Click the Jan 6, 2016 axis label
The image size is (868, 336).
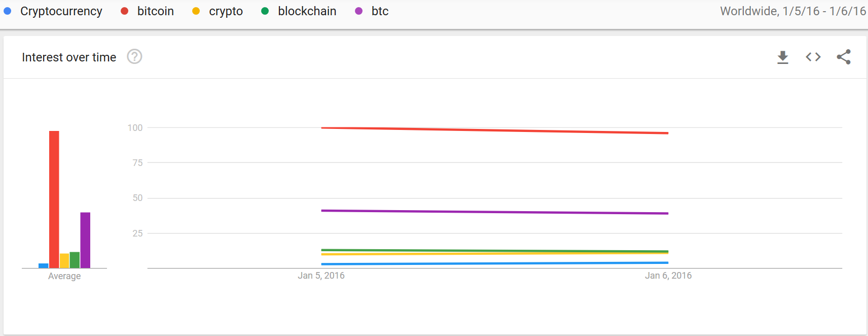pos(668,276)
